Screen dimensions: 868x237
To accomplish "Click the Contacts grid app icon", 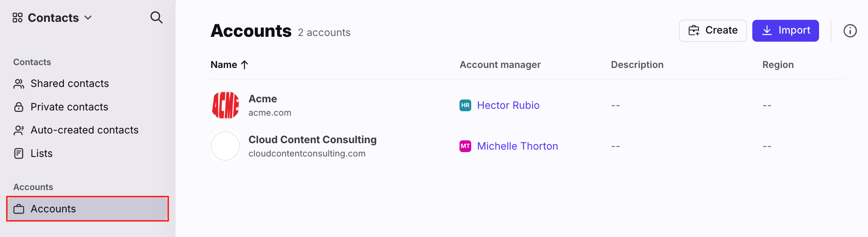I will point(17,18).
